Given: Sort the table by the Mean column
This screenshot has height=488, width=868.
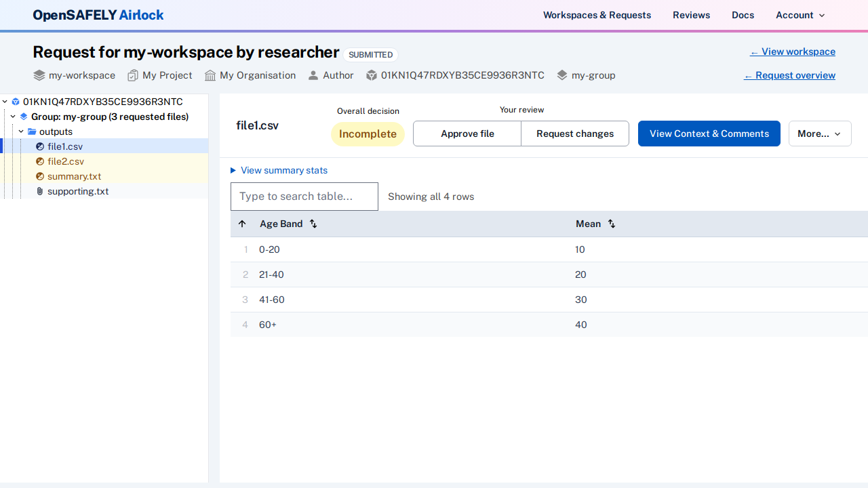Looking at the screenshot, I should tap(611, 224).
